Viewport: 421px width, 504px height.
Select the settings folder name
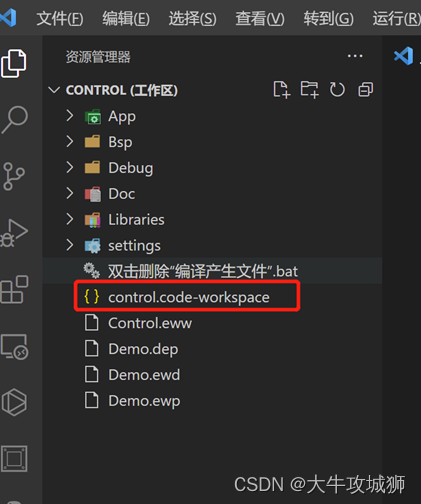134,246
